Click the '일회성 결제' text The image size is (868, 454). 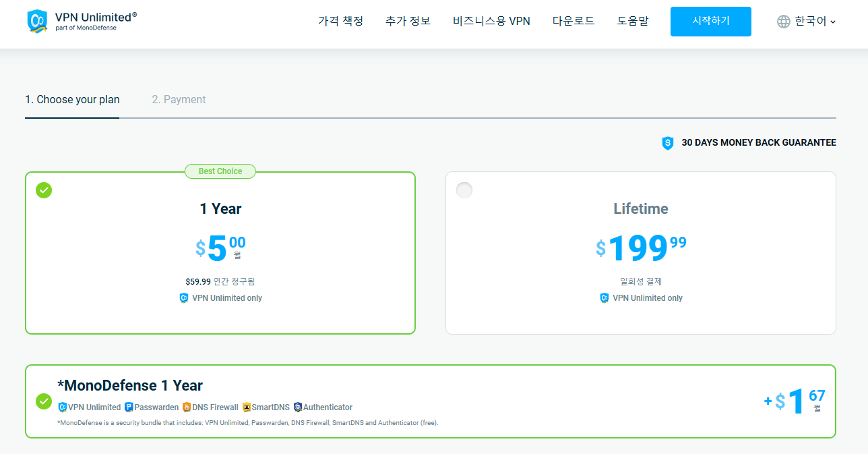pos(641,281)
